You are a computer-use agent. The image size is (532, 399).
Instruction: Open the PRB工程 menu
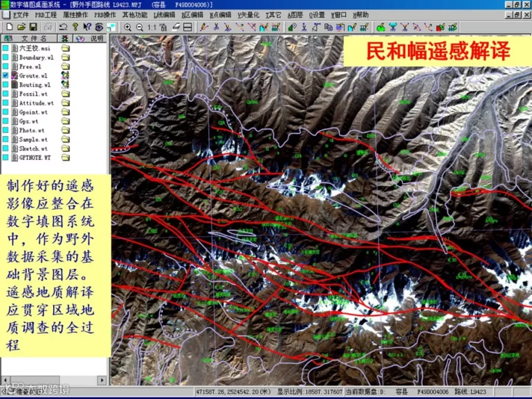[46, 15]
